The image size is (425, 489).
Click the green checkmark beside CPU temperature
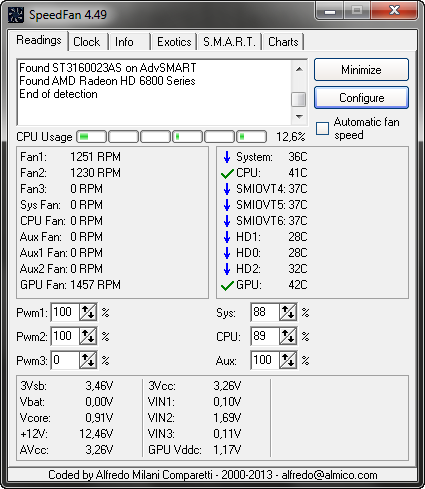tap(227, 173)
